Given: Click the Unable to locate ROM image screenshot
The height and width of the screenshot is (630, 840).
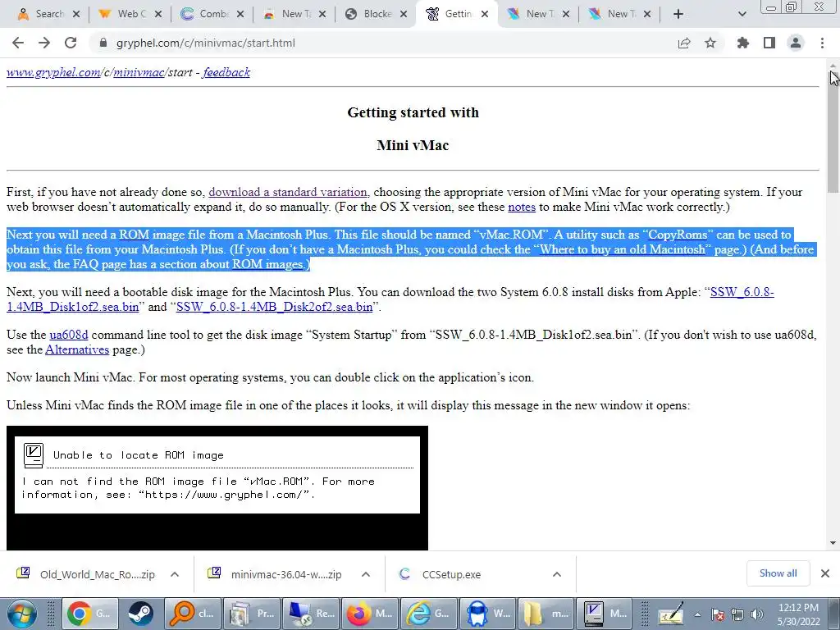Looking at the screenshot, I should pos(217,487).
